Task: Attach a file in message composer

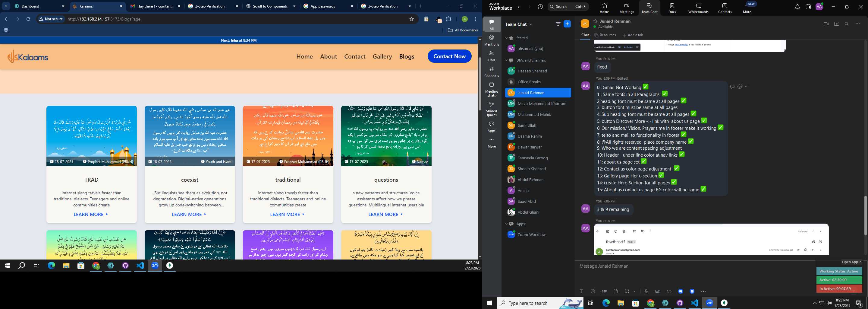Action: click(616, 291)
